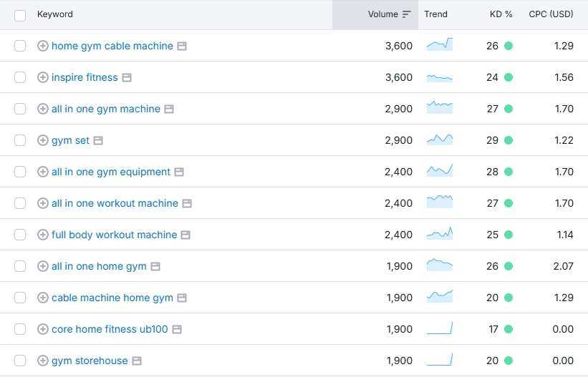Click SERP view icon for 'all in one gym machine'
Viewport: 588px width, 377px height.
(x=169, y=109)
